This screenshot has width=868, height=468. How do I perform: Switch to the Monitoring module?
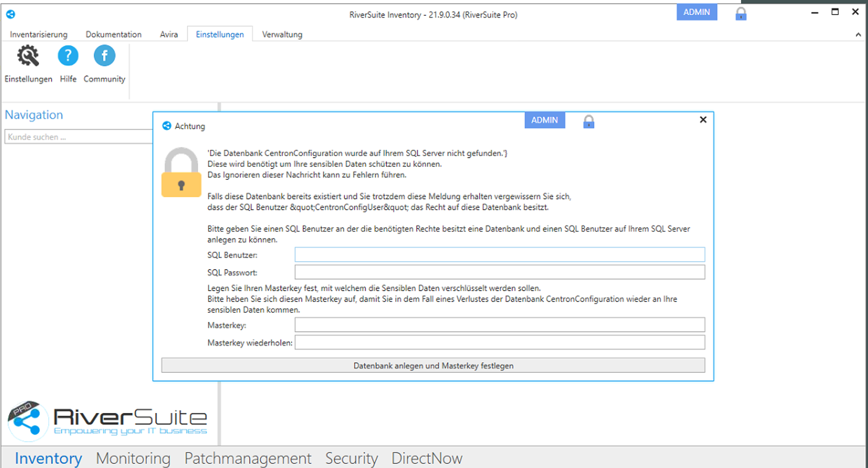[133, 458]
